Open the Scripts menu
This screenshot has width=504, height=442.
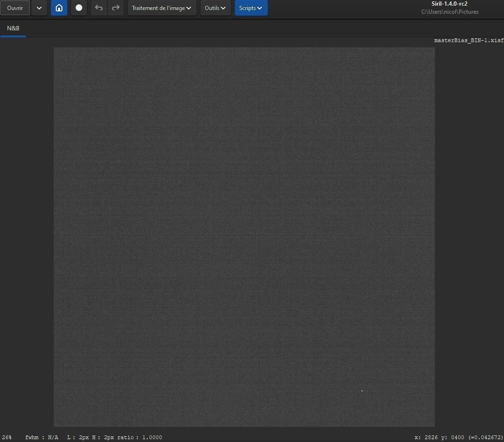(x=251, y=8)
